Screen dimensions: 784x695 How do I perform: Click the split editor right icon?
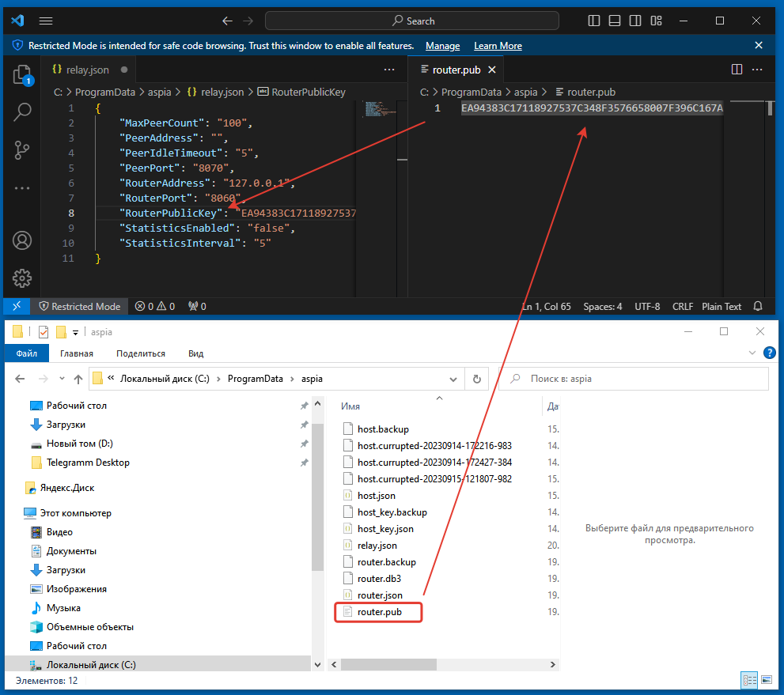[737, 70]
